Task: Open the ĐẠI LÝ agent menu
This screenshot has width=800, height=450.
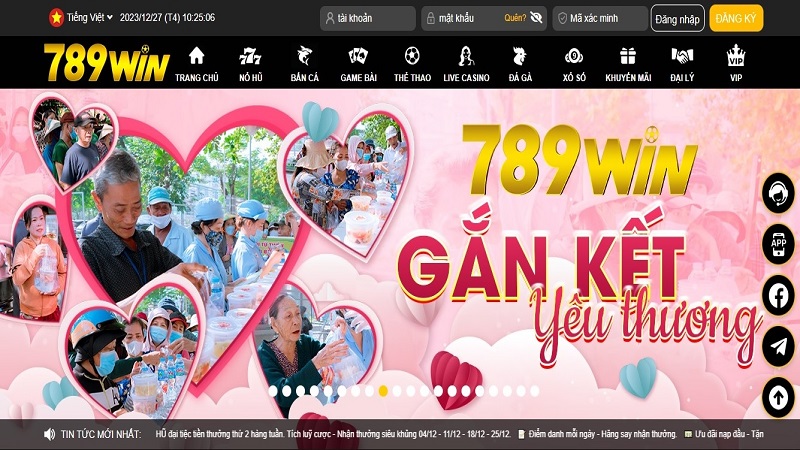Action: point(682,64)
